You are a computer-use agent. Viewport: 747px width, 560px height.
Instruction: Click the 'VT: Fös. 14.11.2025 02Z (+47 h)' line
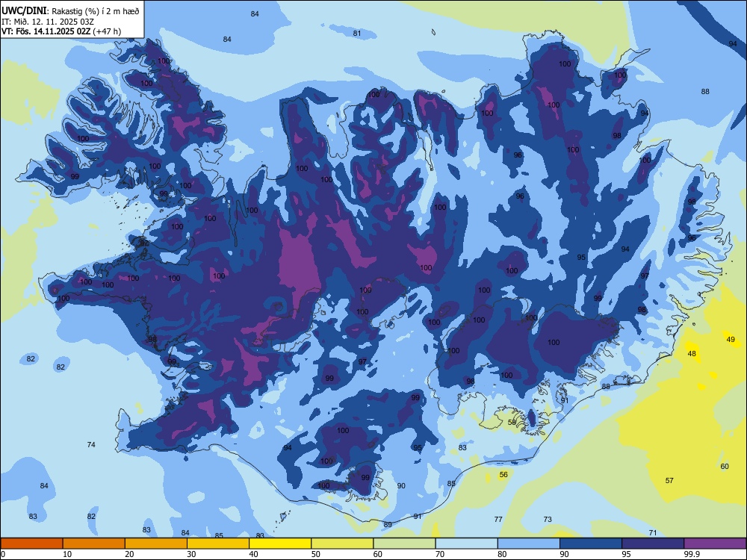pos(61,31)
